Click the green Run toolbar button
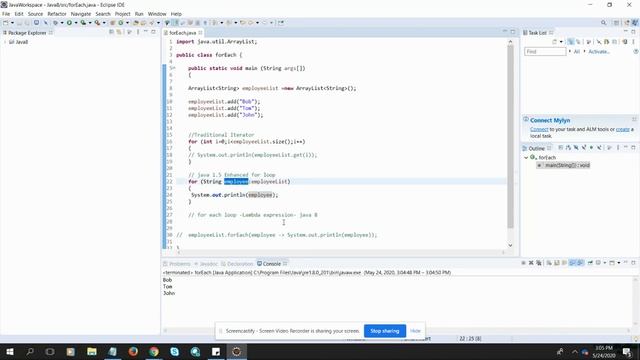Screen dimensions: 640x360 (x=69, y=23)
